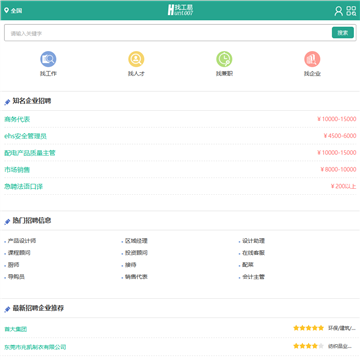Open the 急聘法语口译 job listing
The height and width of the screenshot is (360, 360).
[23, 186]
